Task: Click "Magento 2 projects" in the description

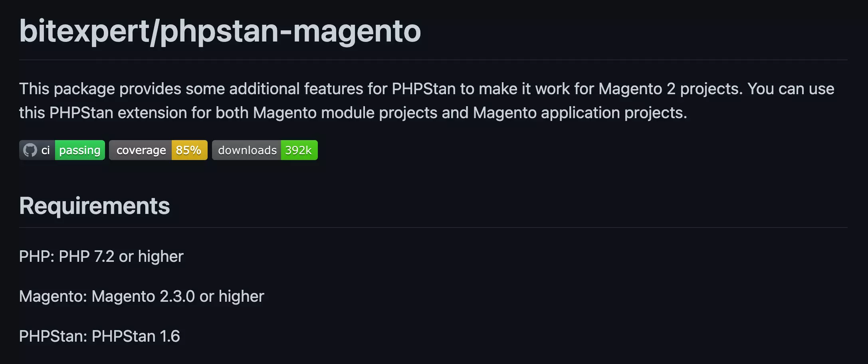Action: coord(670,89)
